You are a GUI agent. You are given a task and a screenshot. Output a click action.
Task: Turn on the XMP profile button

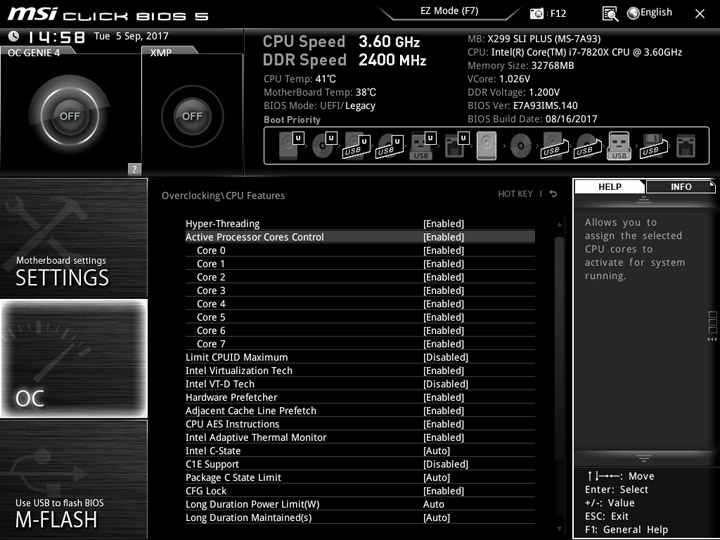pyautogui.click(x=192, y=116)
